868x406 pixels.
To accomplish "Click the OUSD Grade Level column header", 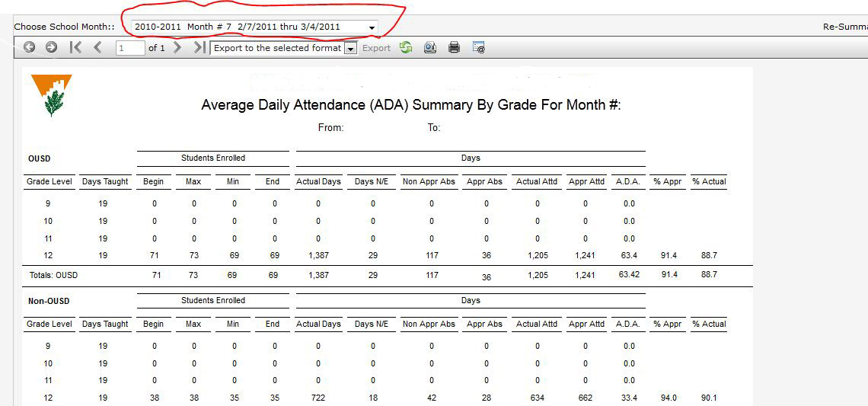I will (49, 181).
